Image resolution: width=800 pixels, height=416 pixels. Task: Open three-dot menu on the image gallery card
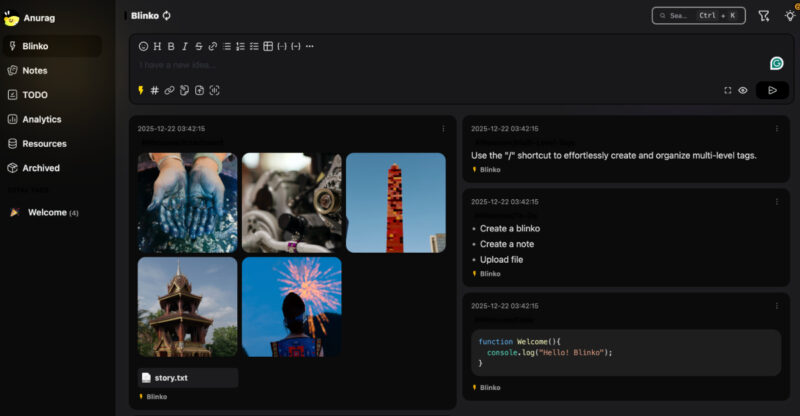tap(443, 129)
